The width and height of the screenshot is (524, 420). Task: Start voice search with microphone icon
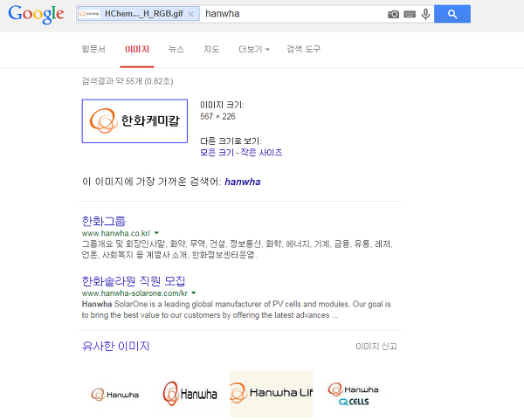coord(425,14)
